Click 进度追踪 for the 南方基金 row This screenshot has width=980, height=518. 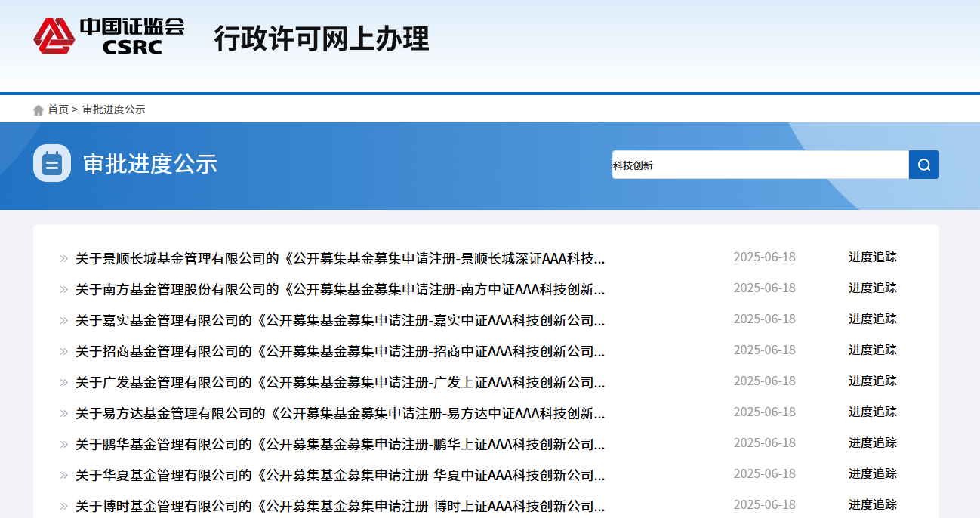pos(873,288)
